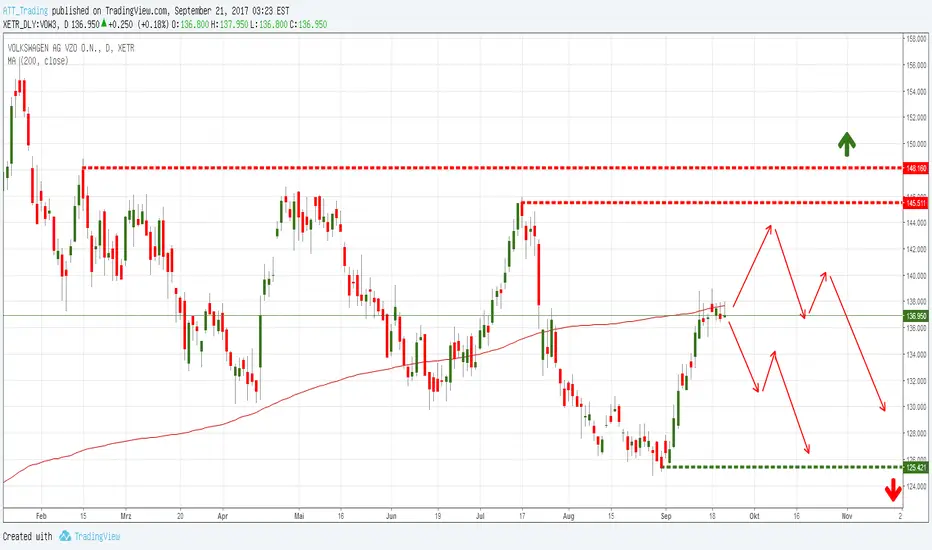The width and height of the screenshot is (932, 550).
Task: Click the 145.511 red price label
Action: pyautogui.click(x=915, y=203)
